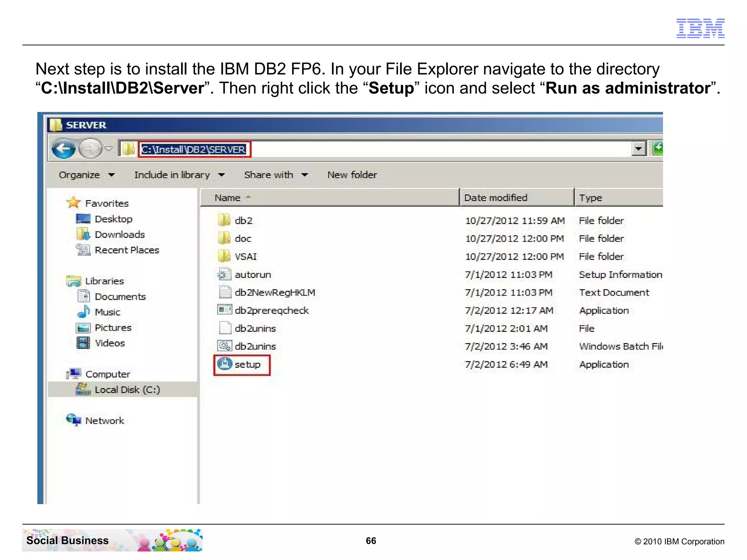Click the Recent Places icon
The width and height of the screenshot is (747, 560).
pos(83,250)
